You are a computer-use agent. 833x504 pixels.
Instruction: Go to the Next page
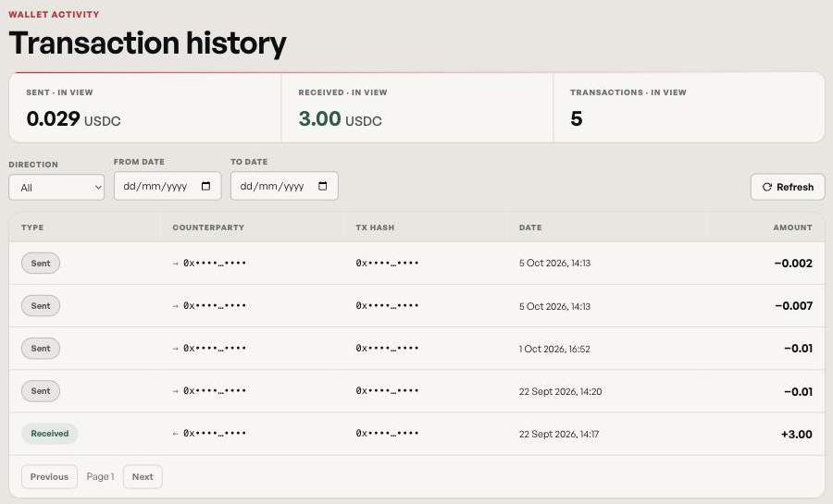coord(143,476)
